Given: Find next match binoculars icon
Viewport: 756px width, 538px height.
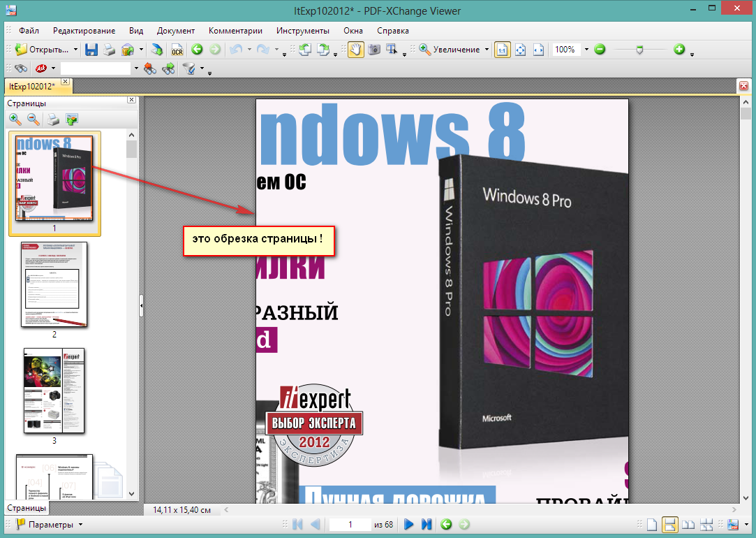Looking at the screenshot, I should click(168, 68).
